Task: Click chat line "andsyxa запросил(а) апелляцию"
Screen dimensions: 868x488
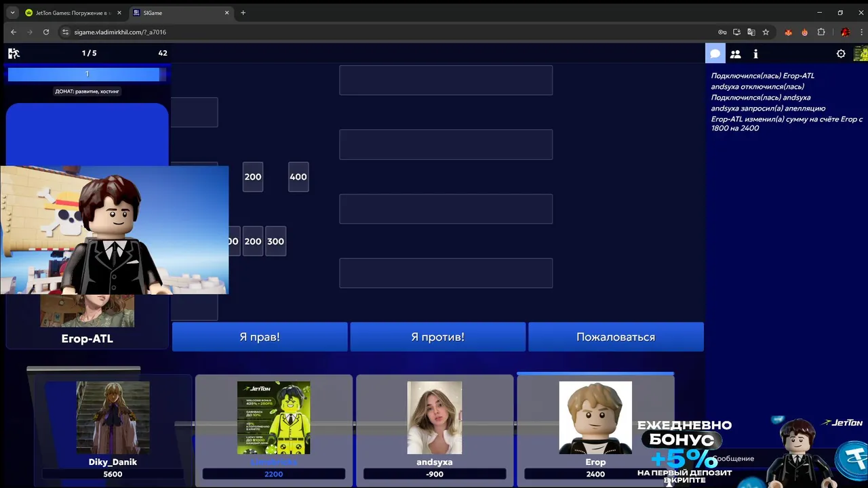Action: point(768,108)
